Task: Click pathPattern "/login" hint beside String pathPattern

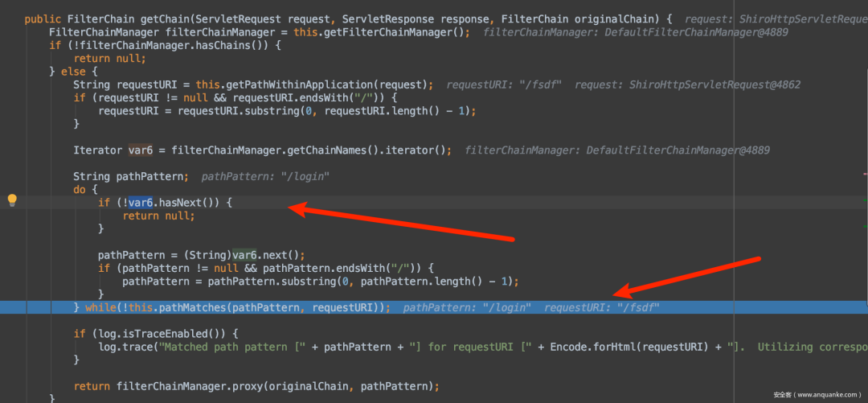Action: 266,176
